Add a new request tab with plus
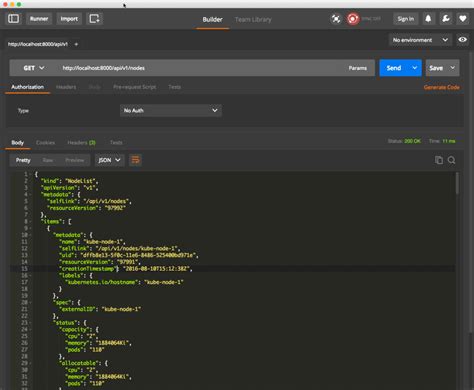The image size is (474, 390). (x=76, y=44)
